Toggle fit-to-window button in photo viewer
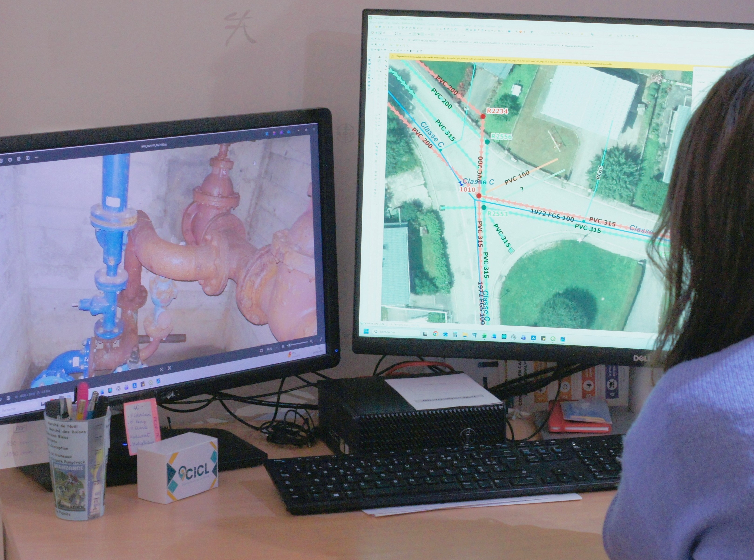754x560 pixels. (262, 351)
